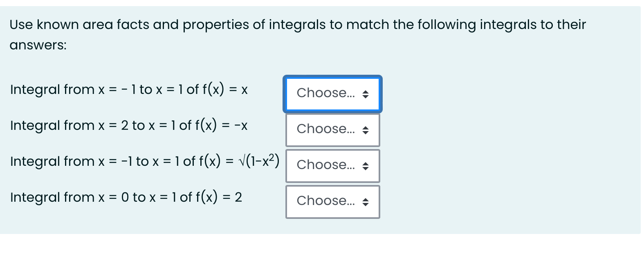Click the expander arrows next to Choose for f(x)=-x
The width and height of the screenshot is (644, 254).
click(365, 130)
